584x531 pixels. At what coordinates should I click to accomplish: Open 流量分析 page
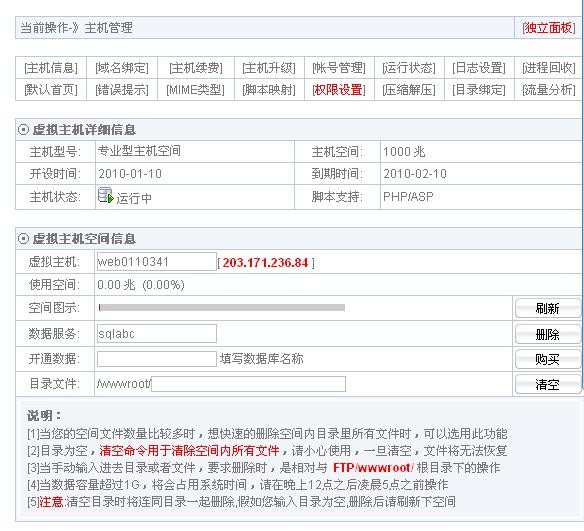(x=549, y=90)
